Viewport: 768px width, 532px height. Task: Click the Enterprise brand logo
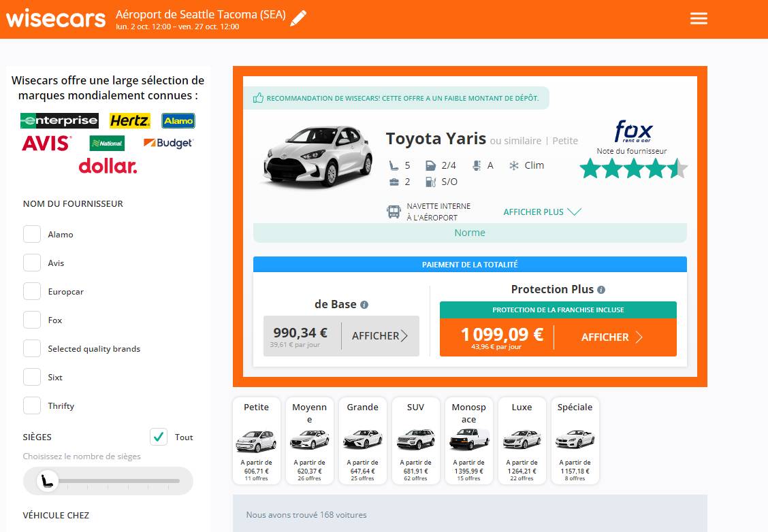coord(59,121)
